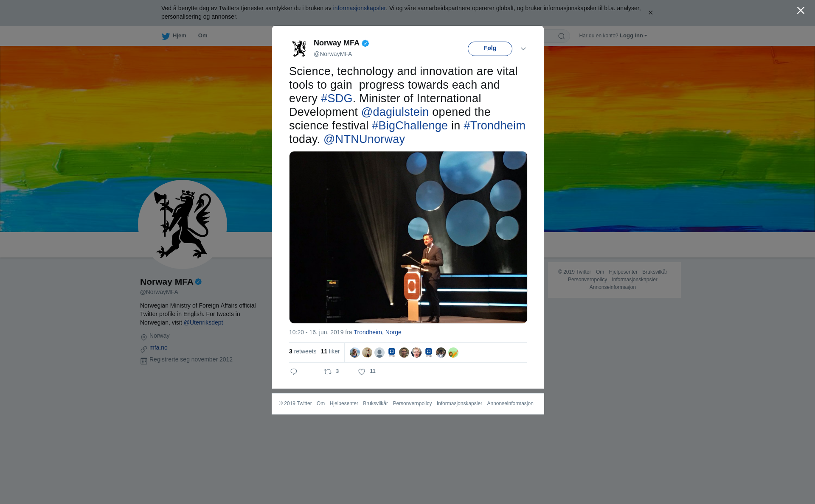Click the Twitter bird Hjem icon

pos(166,36)
